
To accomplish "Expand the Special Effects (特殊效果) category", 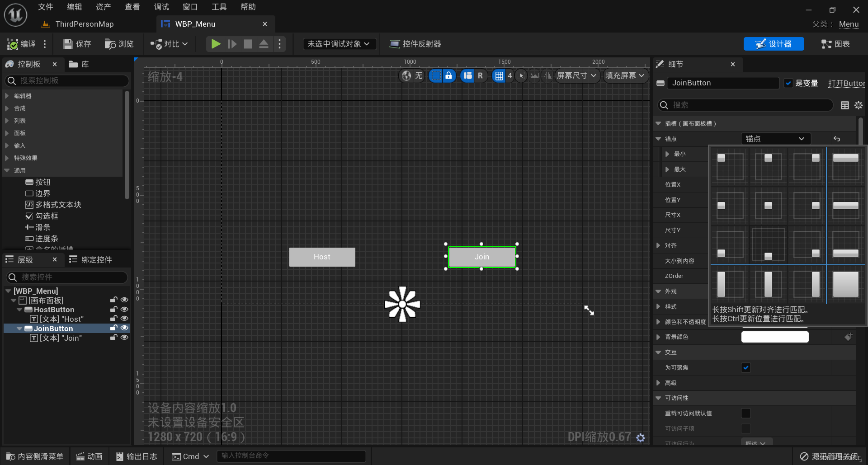I will [7, 158].
